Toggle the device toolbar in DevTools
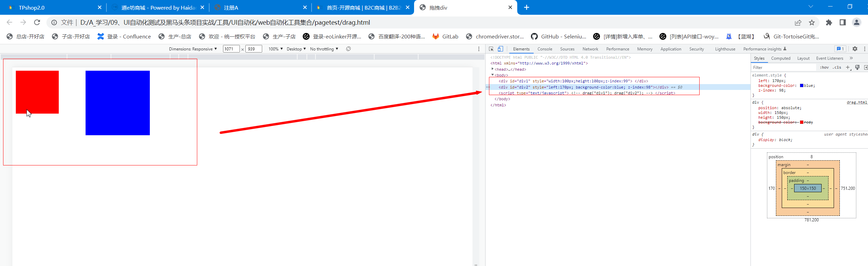 point(500,49)
